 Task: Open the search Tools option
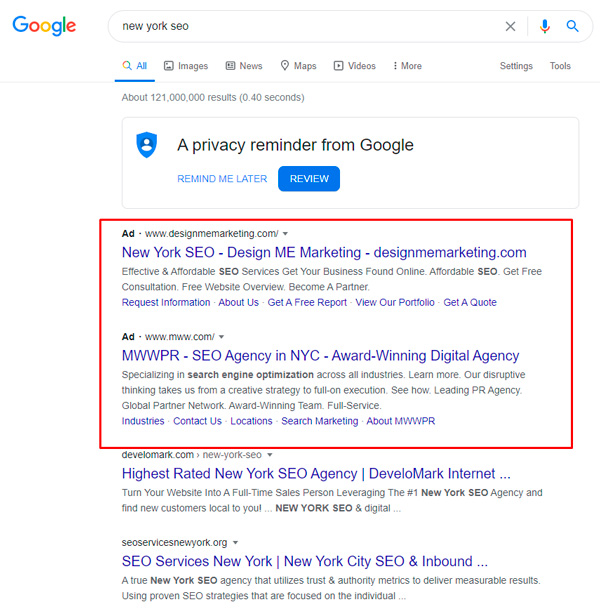coord(560,66)
